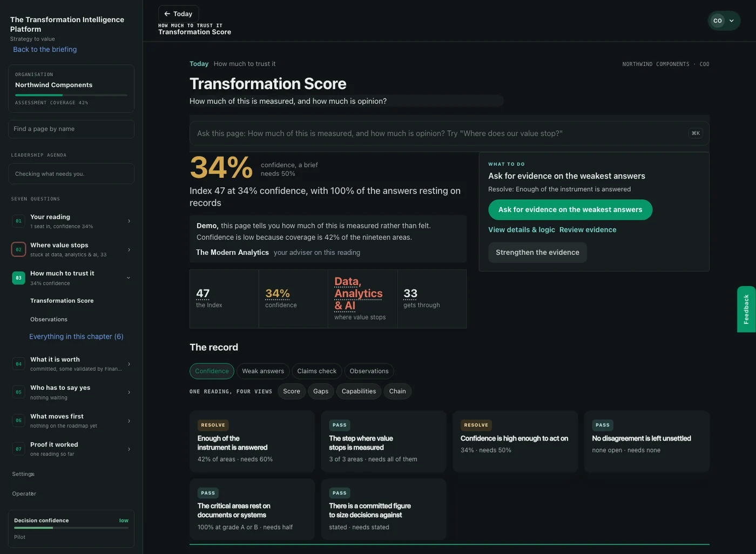Select the 02 Where value stops badge

click(18, 249)
